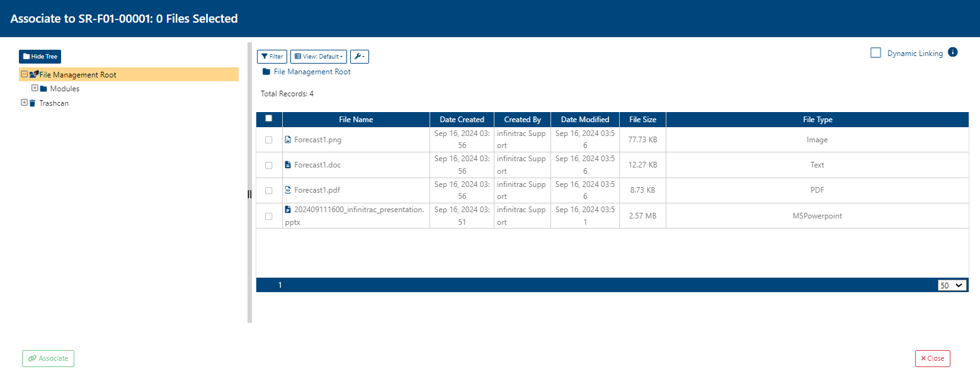The height and width of the screenshot is (374, 980).
Task: Select the Modules tree item label
Action: 65,89
